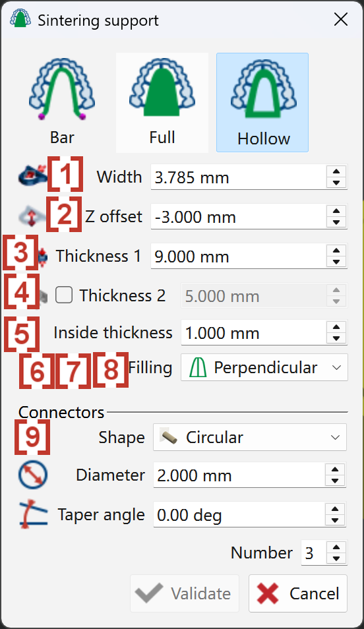This screenshot has height=629, width=364.
Task: Decrease Diameter with down stepper arrow
Action: pyautogui.click(x=335, y=481)
